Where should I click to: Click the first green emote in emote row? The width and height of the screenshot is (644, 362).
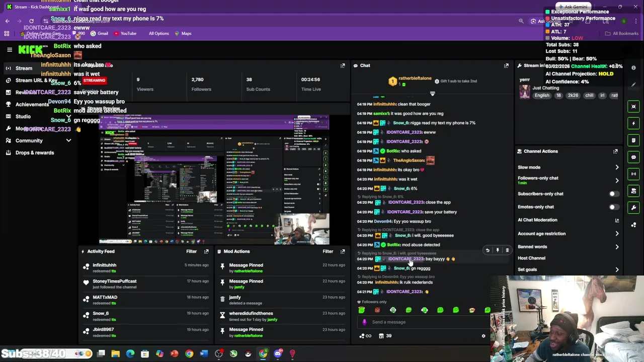(x=361, y=310)
